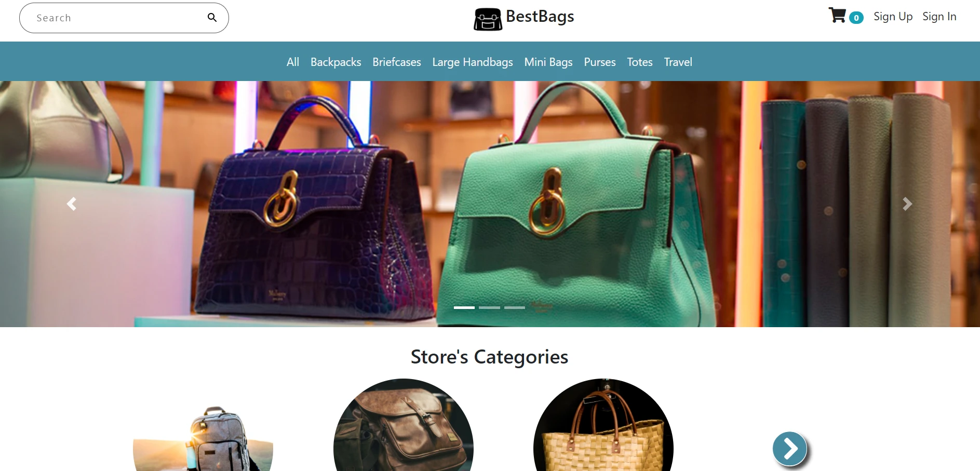This screenshot has height=471, width=980.
Task: Open the All category menu item
Action: pos(293,62)
